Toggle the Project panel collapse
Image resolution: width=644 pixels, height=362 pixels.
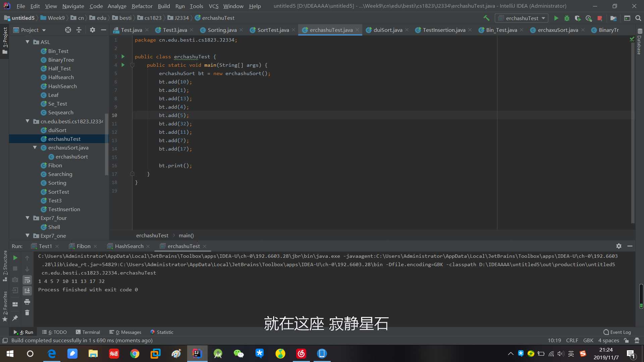103,29
